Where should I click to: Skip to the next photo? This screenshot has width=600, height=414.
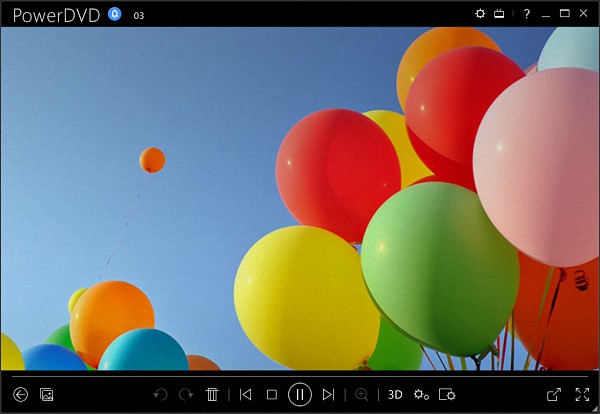328,395
